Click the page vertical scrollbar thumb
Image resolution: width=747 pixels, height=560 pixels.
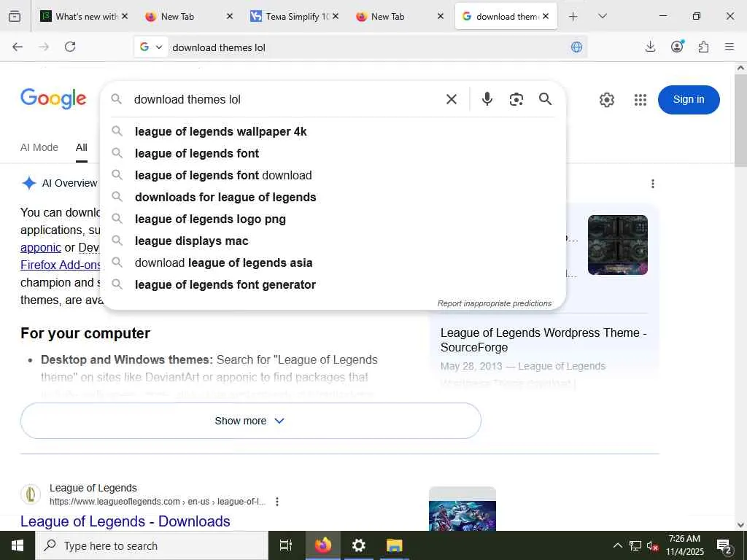click(741, 120)
